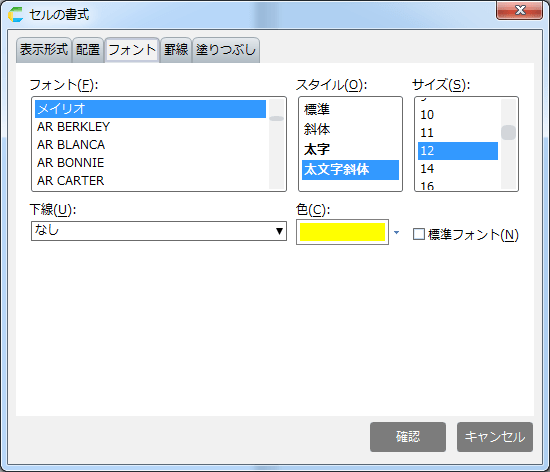Confirm with the 確認 button

(x=408, y=437)
